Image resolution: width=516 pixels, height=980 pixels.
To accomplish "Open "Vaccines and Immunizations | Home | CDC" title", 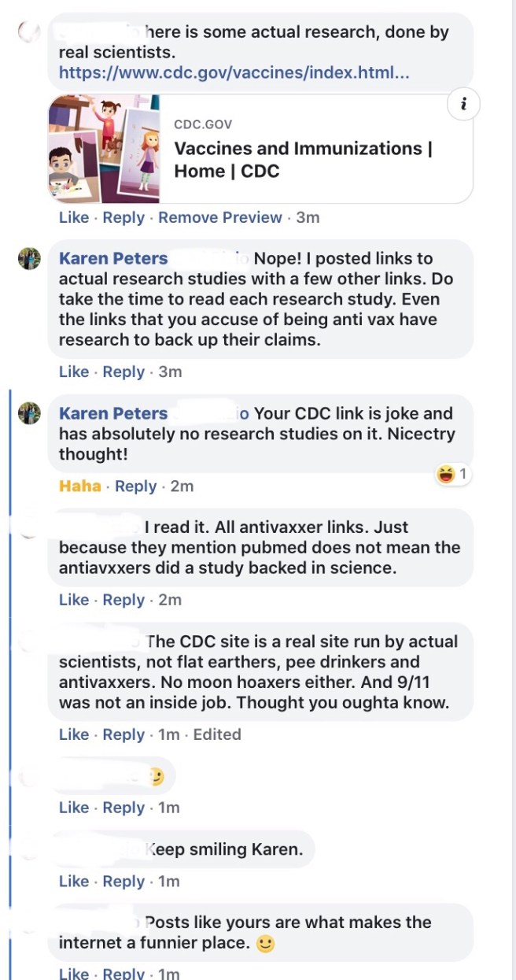I will pos(303,159).
